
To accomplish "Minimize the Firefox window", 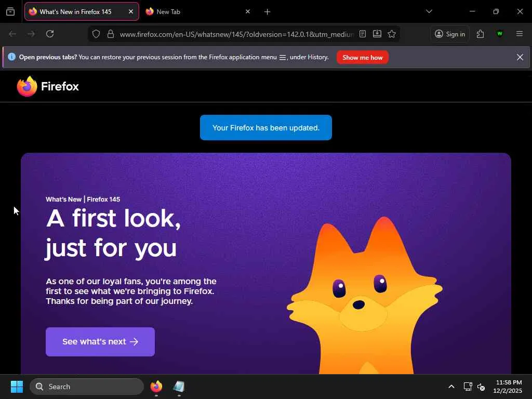I will click(472, 11).
